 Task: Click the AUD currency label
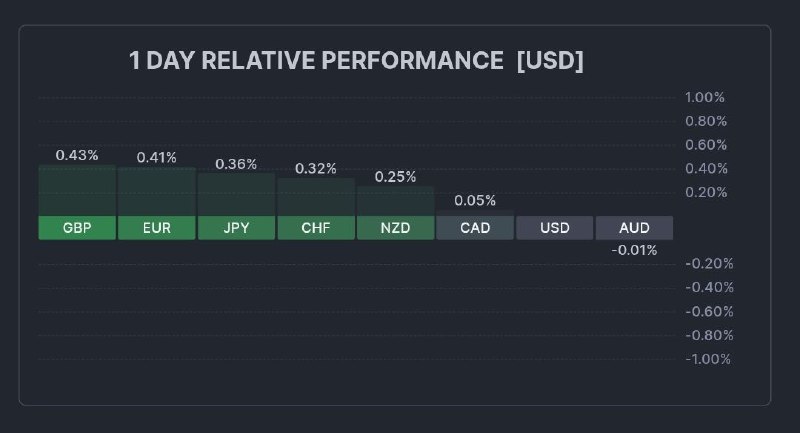[x=634, y=228]
